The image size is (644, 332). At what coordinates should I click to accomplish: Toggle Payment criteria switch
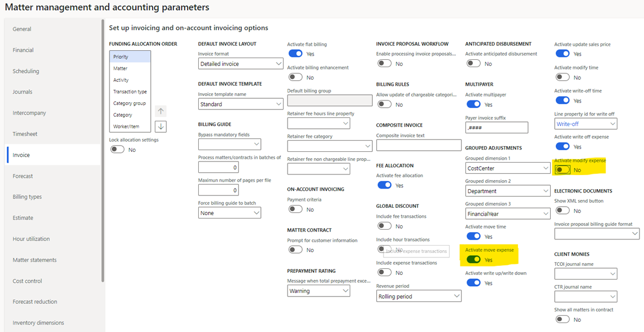click(x=295, y=209)
